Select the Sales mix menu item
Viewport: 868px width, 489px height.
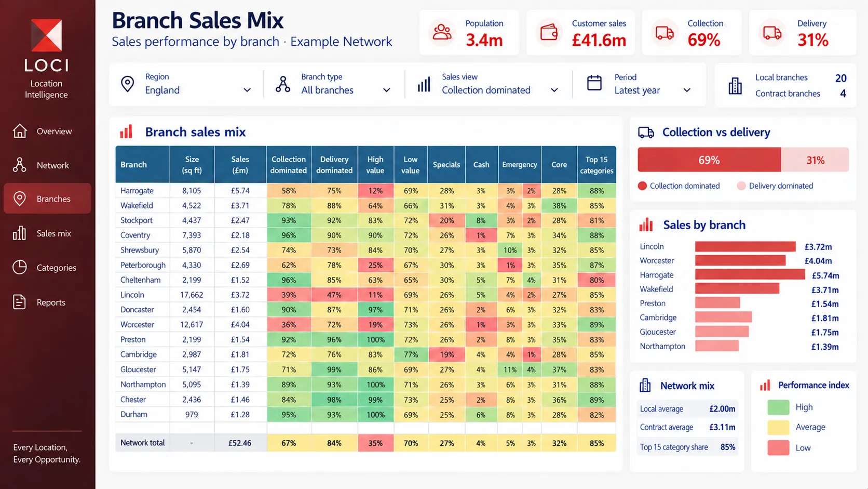click(47, 233)
